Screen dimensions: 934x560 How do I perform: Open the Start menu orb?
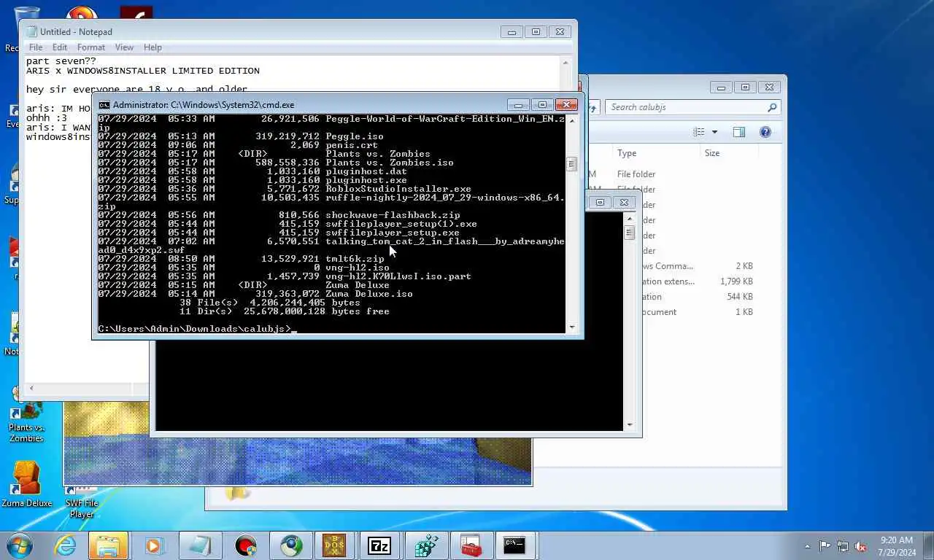pyautogui.click(x=20, y=545)
